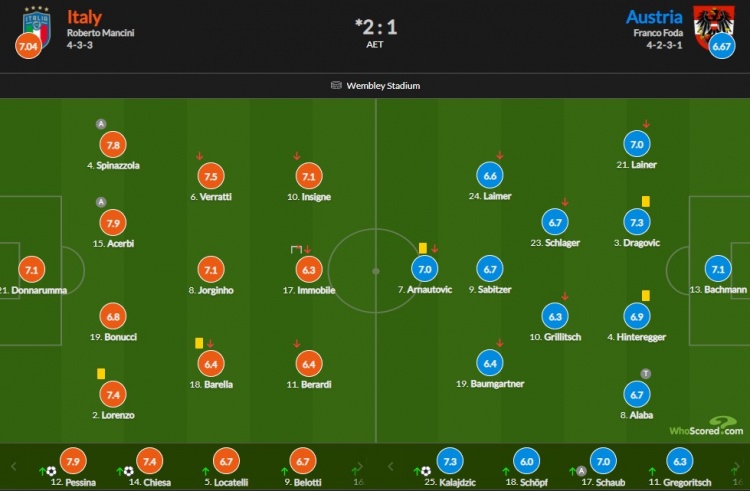The image size is (750, 491).
Task: Click the Austria team crest icon
Action: [x=714, y=26]
